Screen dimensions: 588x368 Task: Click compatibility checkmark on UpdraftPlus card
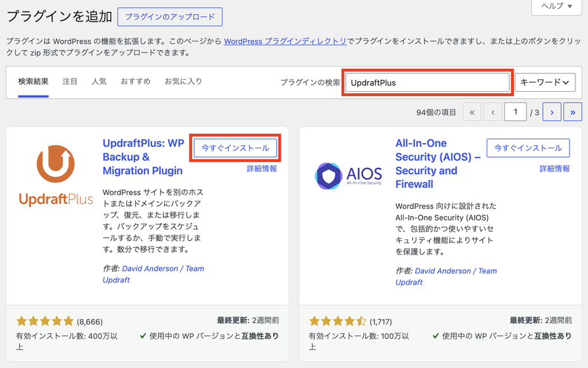pos(143,336)
